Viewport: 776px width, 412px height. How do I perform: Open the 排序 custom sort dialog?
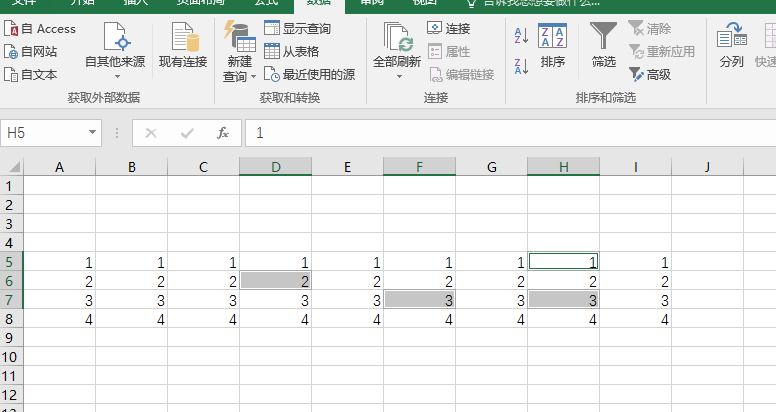[x=552, y=46]
